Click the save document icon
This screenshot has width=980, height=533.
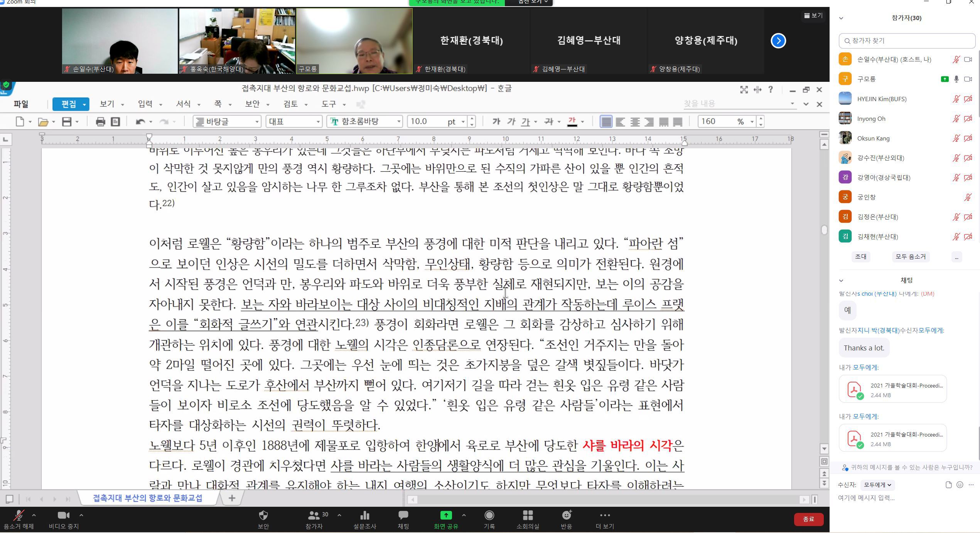pos(67,122)
